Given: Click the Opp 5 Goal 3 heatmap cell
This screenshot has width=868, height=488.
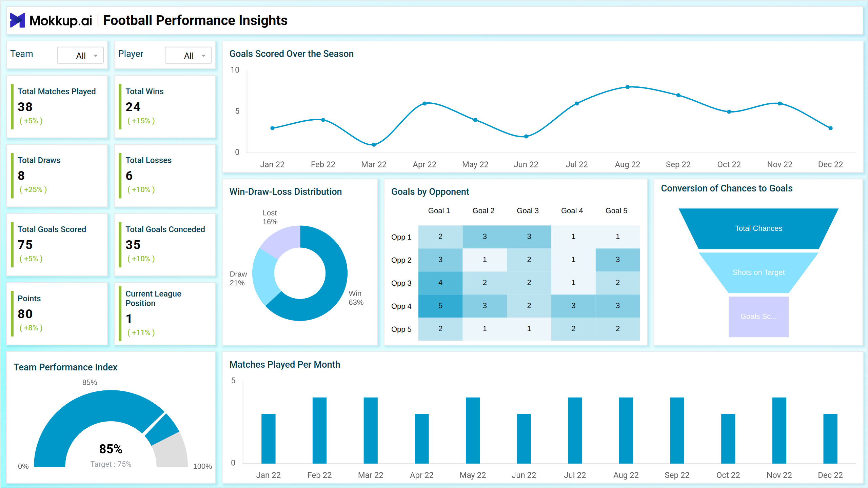Looking at the screenshot, I should (529, 329).
